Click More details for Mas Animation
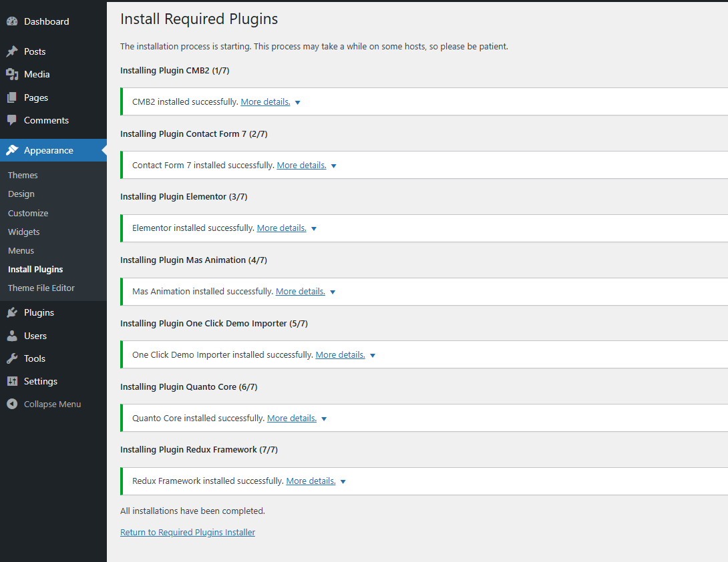The height and width of the screenshot is (562, 728). tap(301, 292)
